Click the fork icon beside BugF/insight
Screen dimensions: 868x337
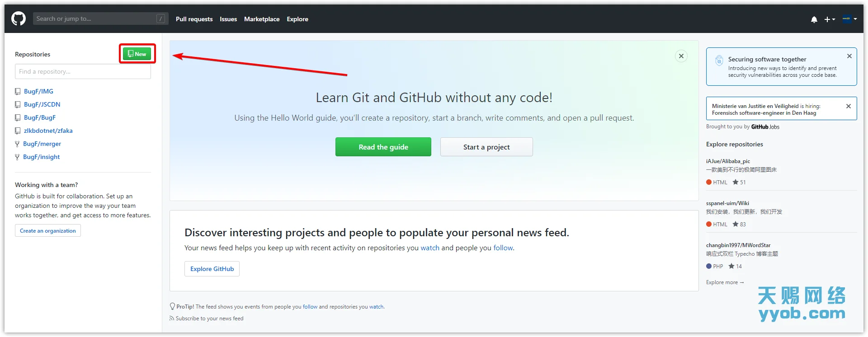pos(17,157)
